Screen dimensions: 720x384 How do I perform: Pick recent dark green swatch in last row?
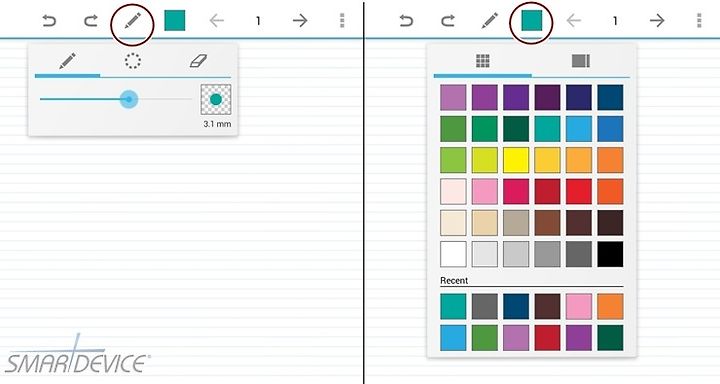[x=610, y=338]
